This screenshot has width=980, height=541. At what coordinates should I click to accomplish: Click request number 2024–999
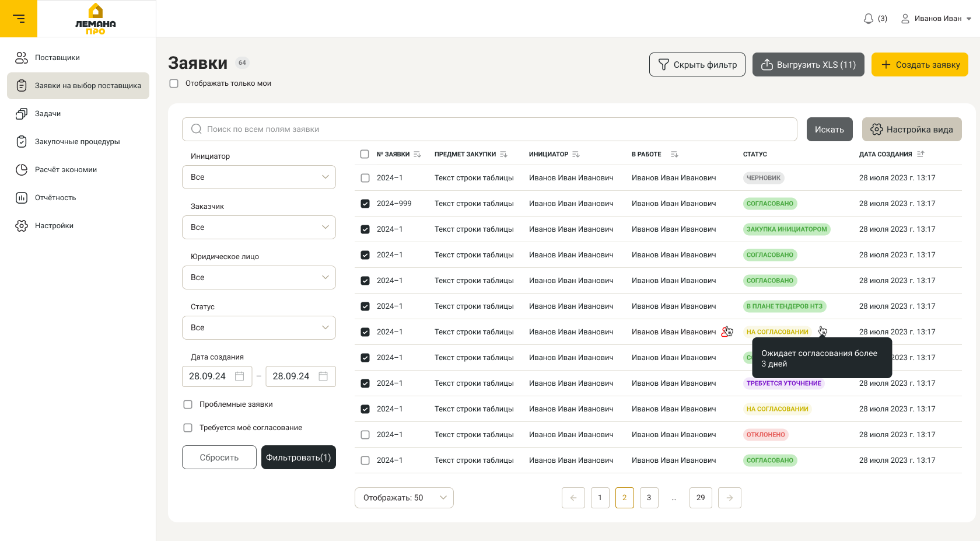(x=394, y=204)
